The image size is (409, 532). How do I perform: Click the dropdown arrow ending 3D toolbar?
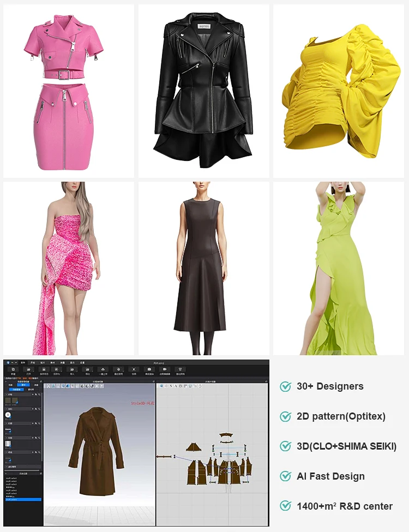click(x=102, y=386)
